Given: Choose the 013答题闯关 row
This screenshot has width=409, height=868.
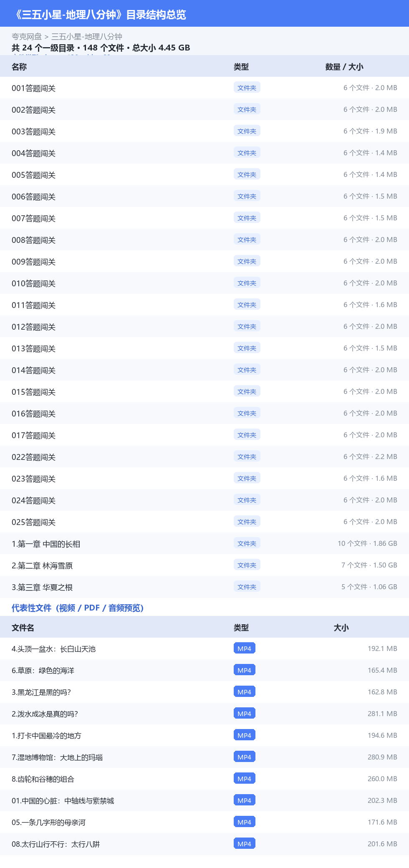Looking at the screenshot, I should 204,348.
